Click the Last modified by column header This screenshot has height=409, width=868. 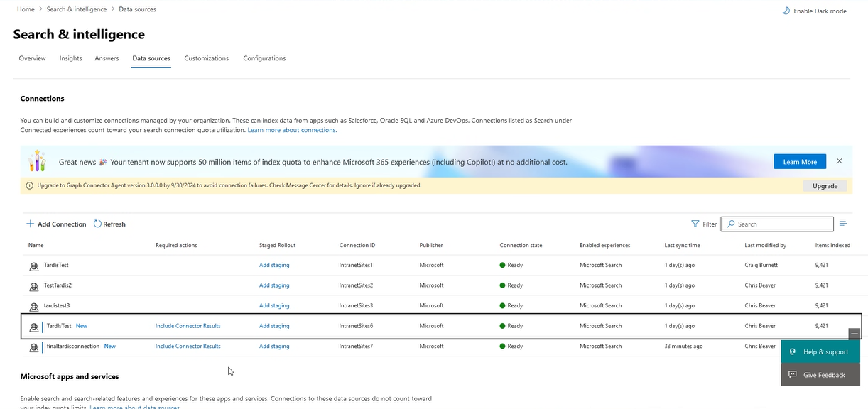click(x=765, y=245)
